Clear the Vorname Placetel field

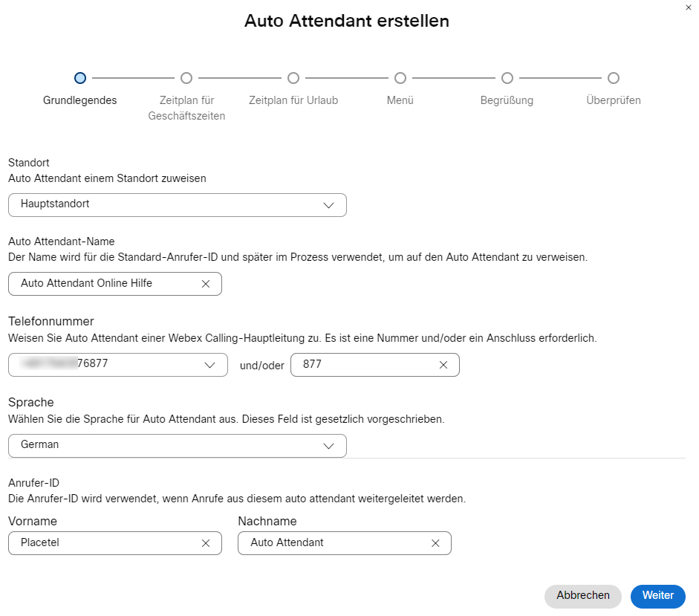pos(206,543)
